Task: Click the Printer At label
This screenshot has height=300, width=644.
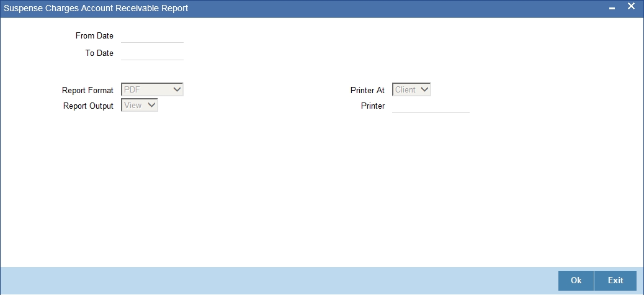Action: click(367, 90)
